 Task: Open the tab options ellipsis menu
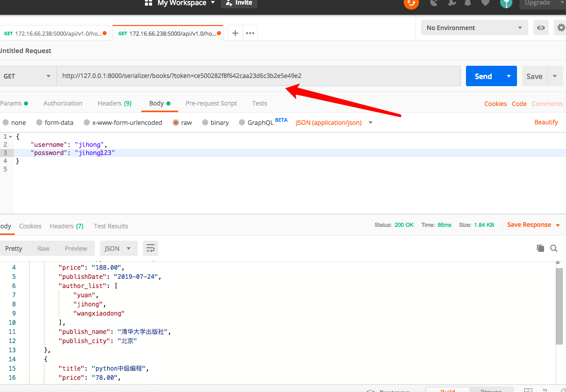pyautogui.click(x=250, y=33)
